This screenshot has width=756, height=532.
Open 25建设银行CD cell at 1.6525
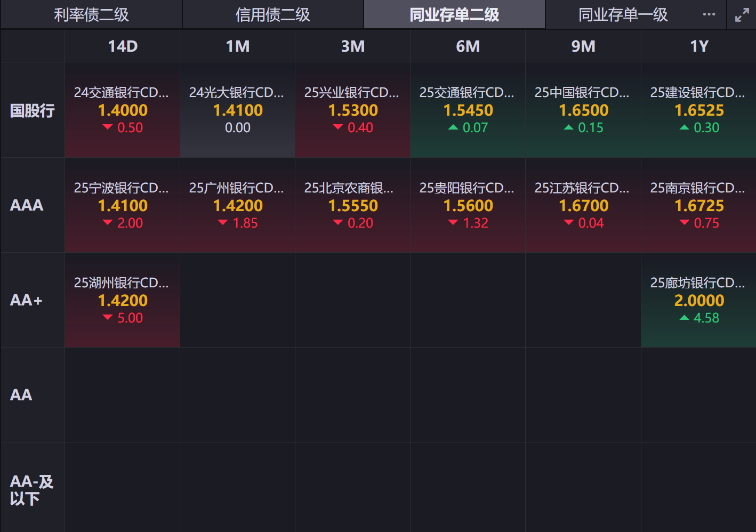point(699,110)
